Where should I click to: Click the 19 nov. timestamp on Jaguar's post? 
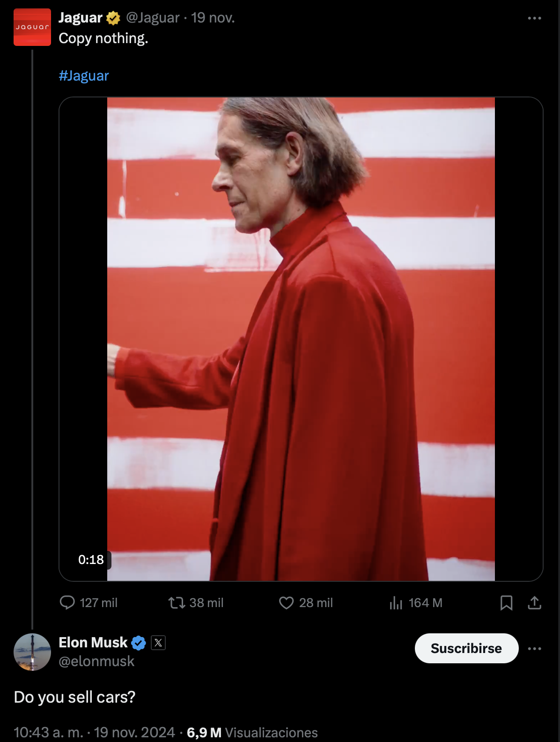coord(213,18)
